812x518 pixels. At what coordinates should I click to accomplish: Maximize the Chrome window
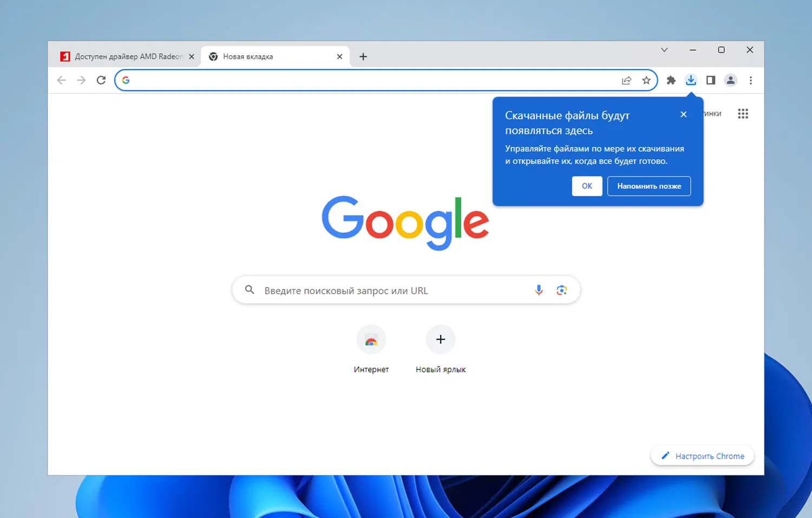click(721, 50)
